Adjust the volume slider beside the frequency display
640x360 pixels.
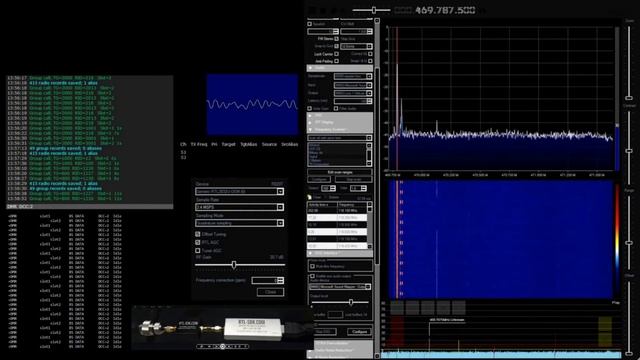pyautogui.click(x=373, y=10)
